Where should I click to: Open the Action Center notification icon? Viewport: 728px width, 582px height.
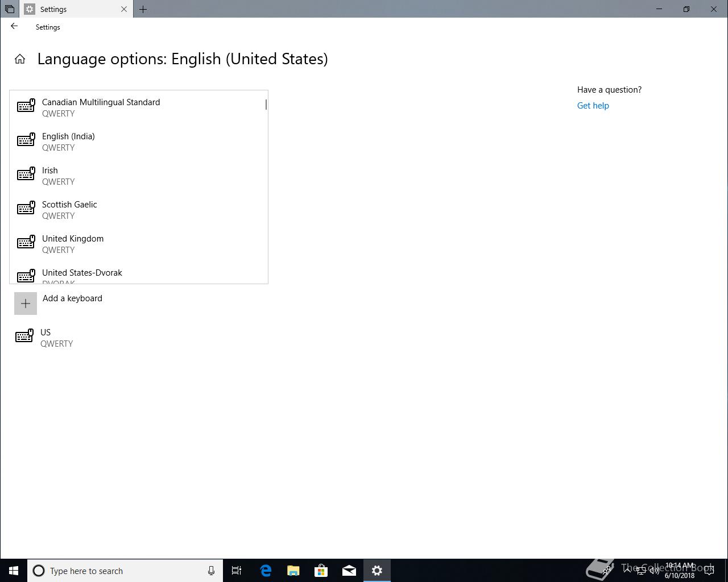(x=710, y=571)
